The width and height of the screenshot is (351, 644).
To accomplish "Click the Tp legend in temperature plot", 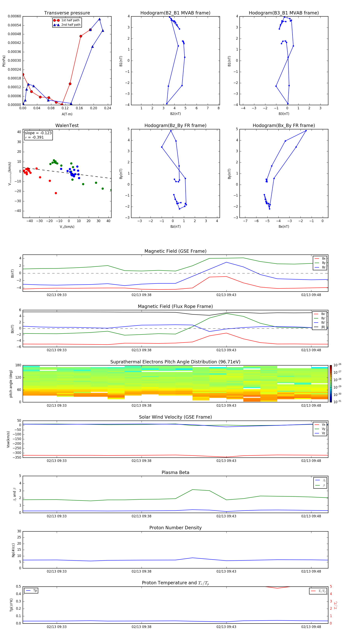I will tap(31, 591).
